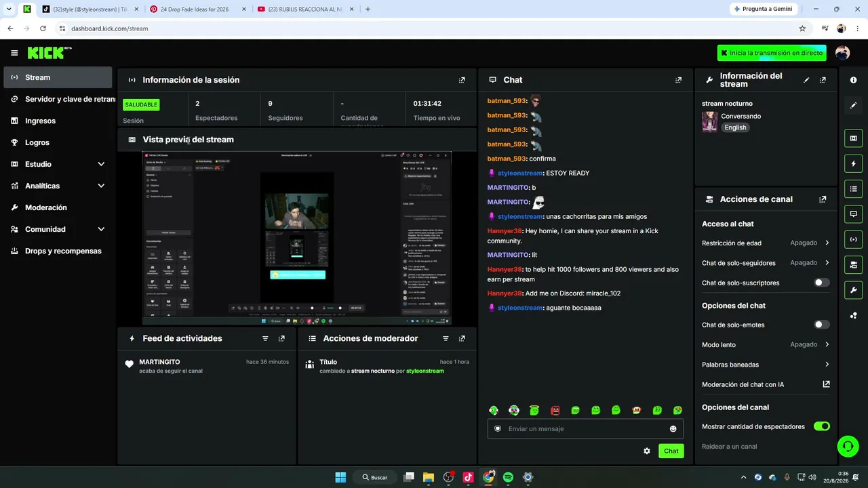The height and width of the screenshot is (488, 868).
Task: Pop out the Feed de actividades panel
Action: click(281, 338)
